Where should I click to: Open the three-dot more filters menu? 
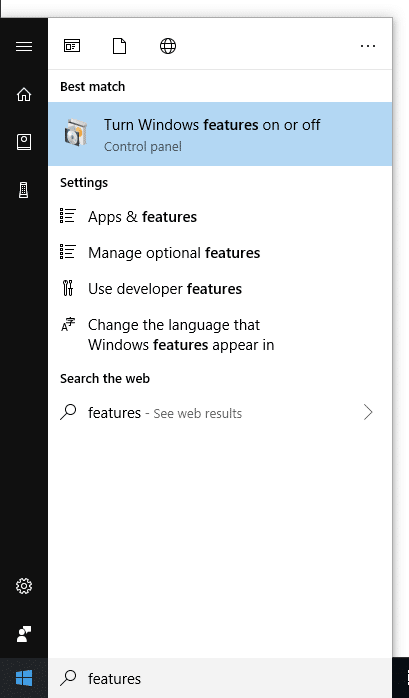(x=368, y=46)
